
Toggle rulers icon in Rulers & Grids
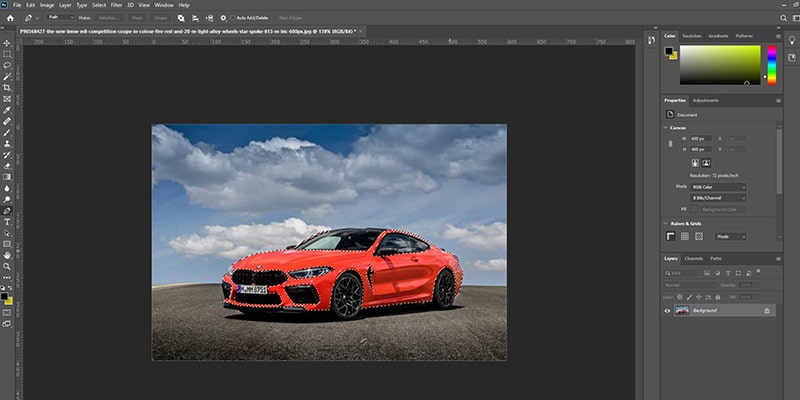(x=671, y=236)
